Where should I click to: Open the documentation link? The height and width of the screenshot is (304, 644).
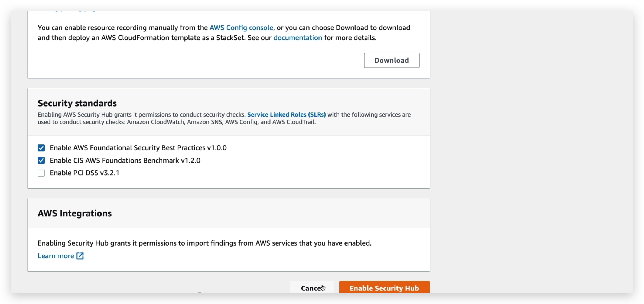298,38
